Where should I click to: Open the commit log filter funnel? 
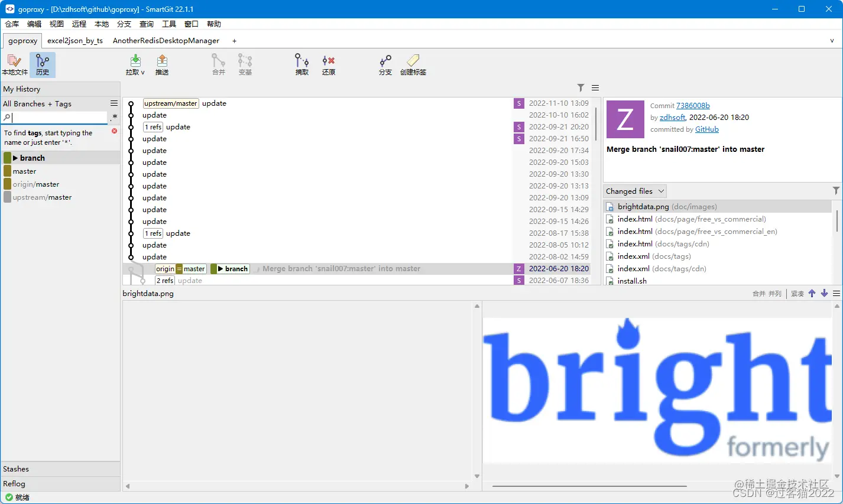[x=581, y=87]
